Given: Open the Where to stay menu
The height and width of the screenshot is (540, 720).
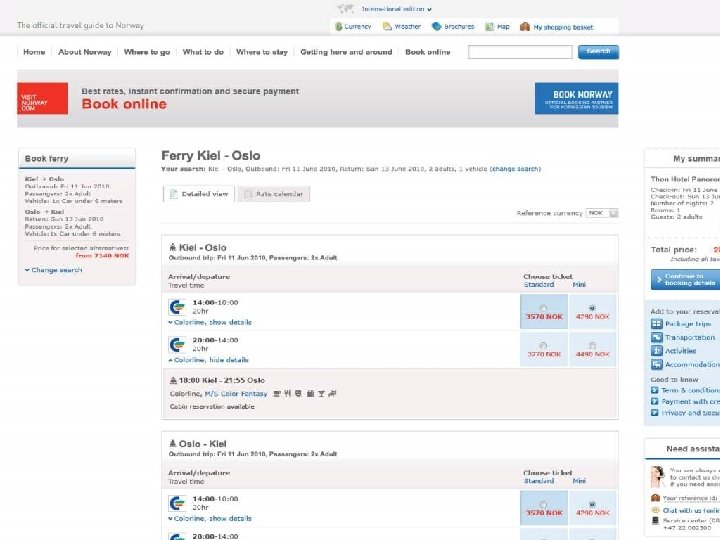Looking at the screenshot, I should [262, 52].
